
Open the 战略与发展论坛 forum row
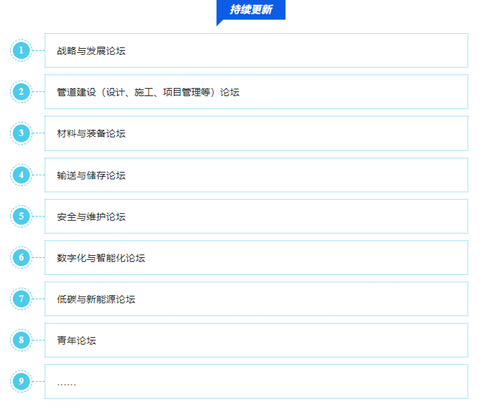[x=256, y=51]
